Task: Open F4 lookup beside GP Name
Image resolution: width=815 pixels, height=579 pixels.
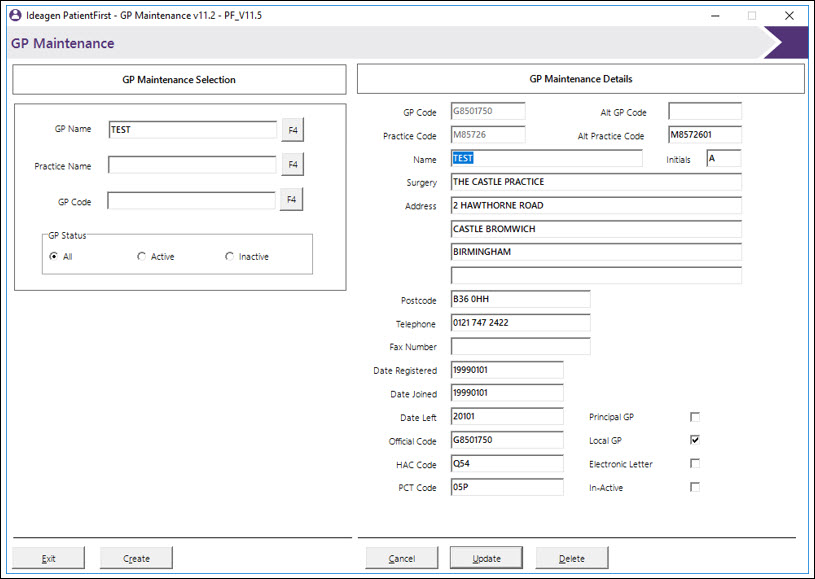Action: click(x=293, y=130)
